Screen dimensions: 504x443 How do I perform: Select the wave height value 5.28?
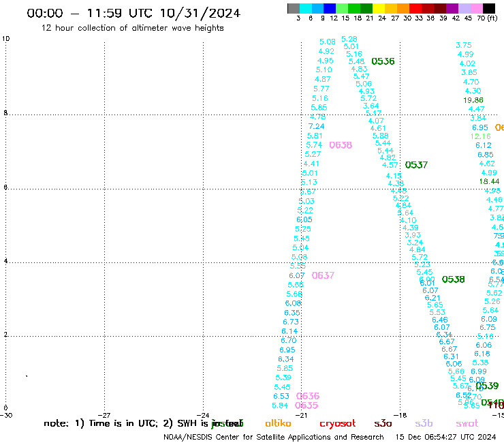(349, 40)
